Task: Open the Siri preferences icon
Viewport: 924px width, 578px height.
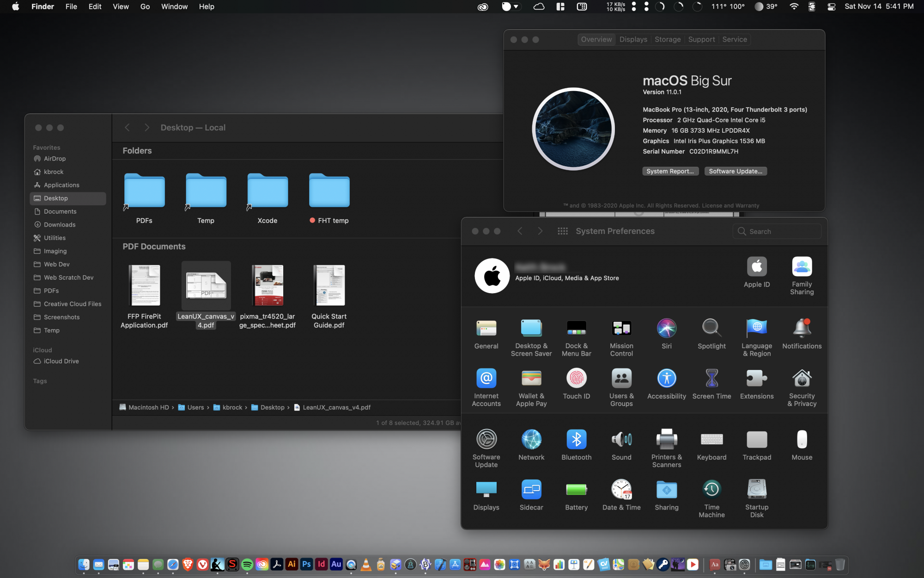Action: click(666, 329)
